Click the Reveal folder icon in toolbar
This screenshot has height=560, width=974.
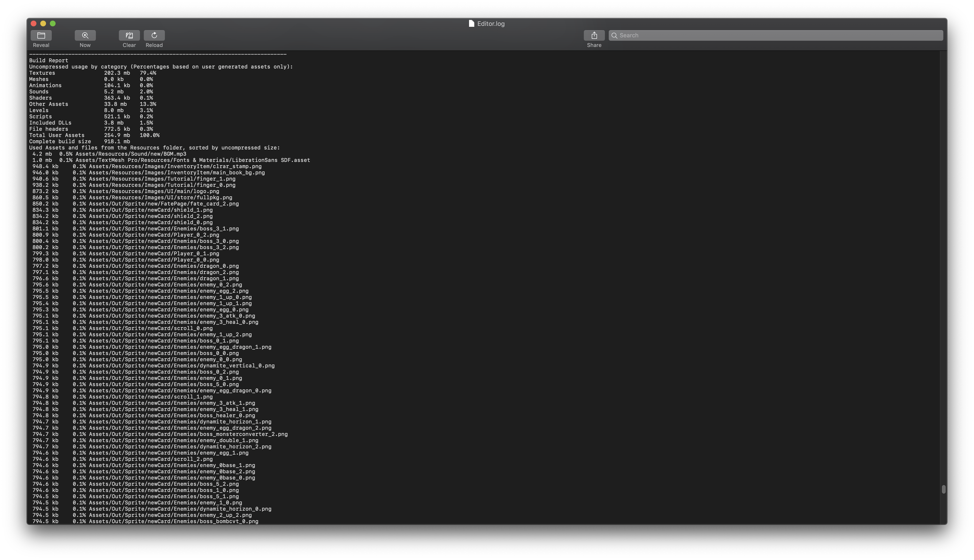pos(41,35)
